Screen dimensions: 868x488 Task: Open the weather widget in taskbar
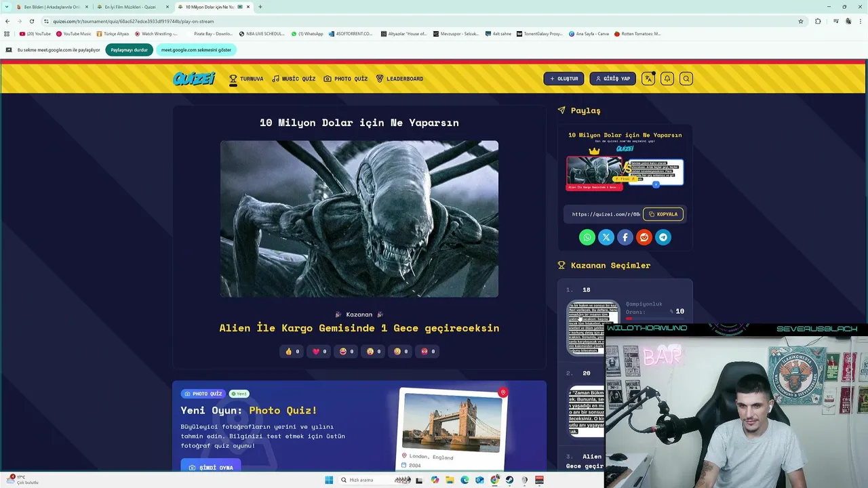tap(24, 480)
